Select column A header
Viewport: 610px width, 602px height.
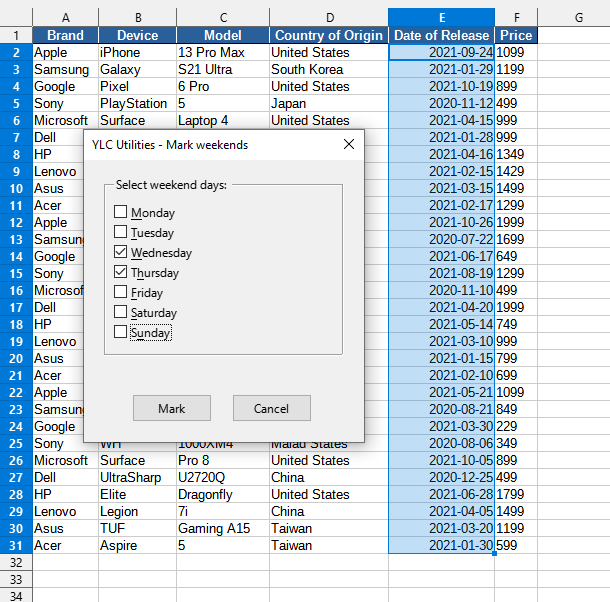point(65,17)
